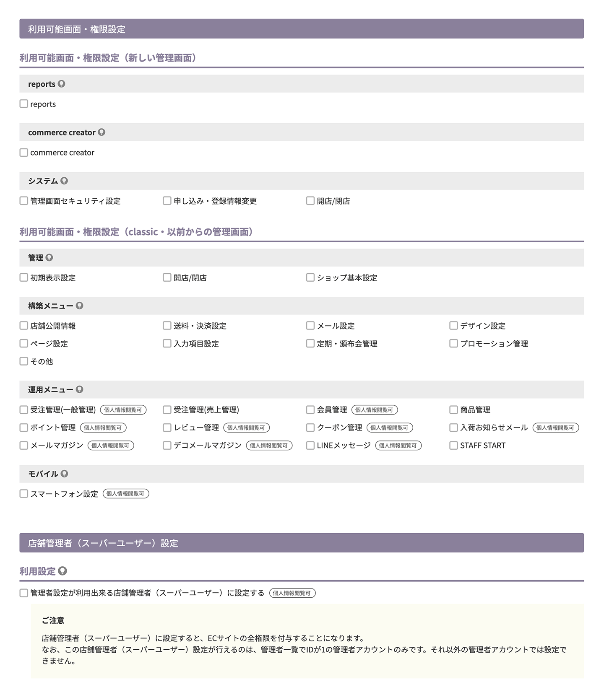Click the help icon beside 管理 heading
604x700 pixels.
point(49,257)
